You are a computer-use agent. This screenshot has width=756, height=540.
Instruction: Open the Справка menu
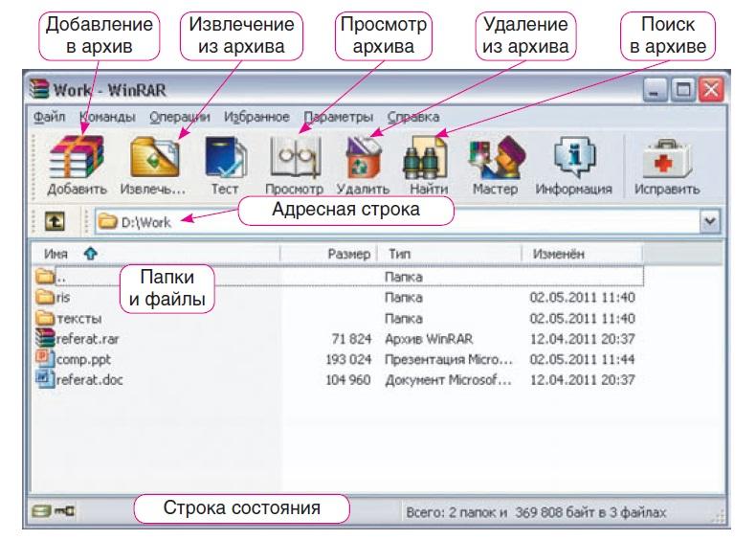pos(413,117)
